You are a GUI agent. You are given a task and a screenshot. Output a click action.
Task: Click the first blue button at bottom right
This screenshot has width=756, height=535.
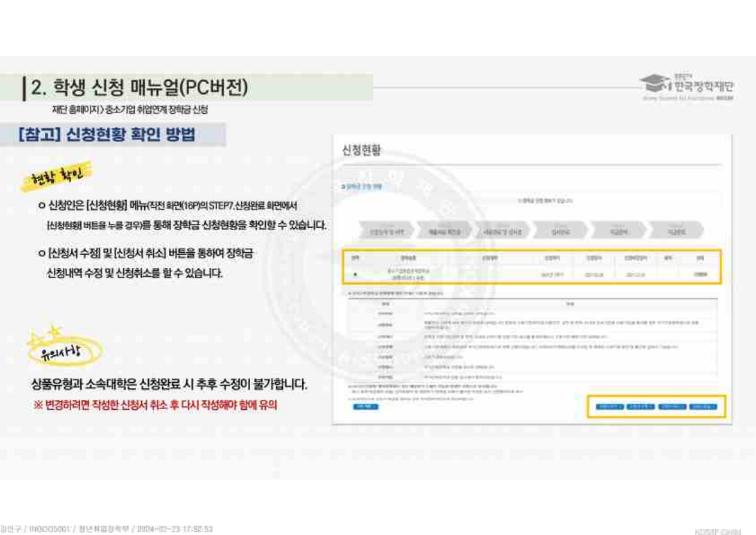click(610, 406)
